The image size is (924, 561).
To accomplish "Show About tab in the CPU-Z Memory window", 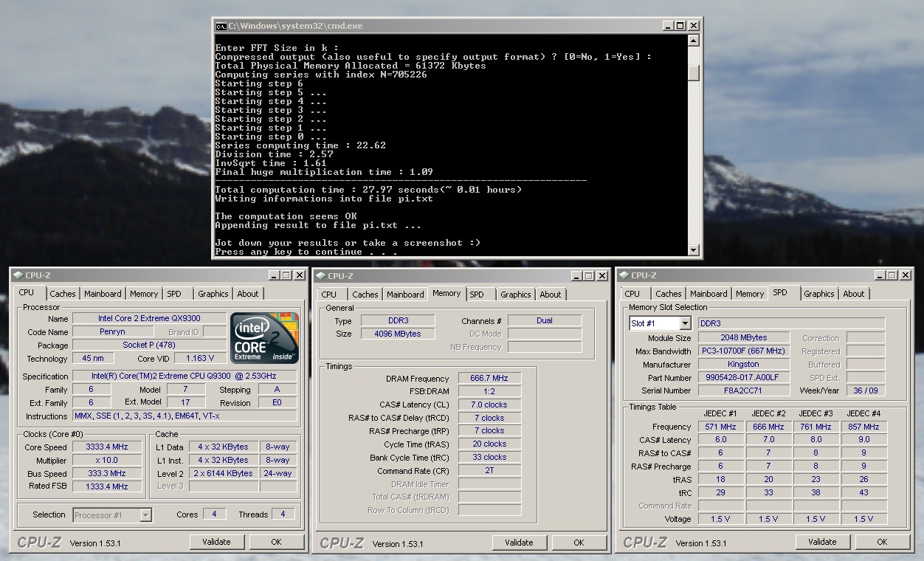I will (551, 295).
